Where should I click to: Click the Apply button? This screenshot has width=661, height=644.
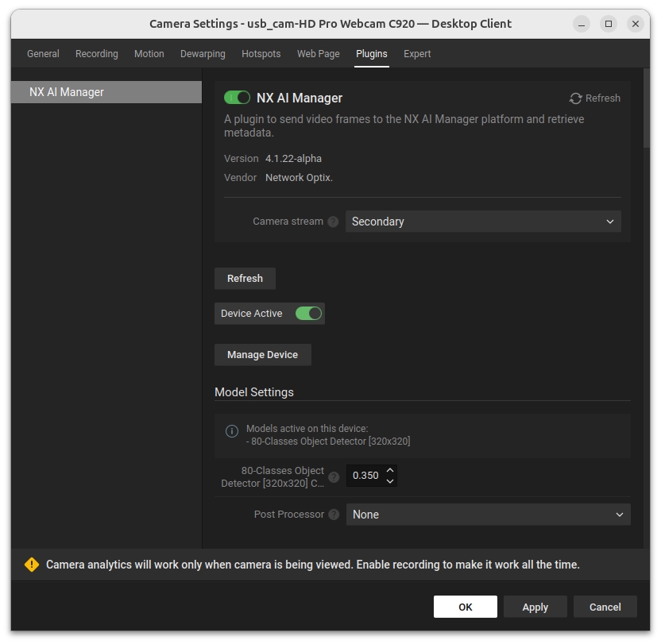(535, 607)
